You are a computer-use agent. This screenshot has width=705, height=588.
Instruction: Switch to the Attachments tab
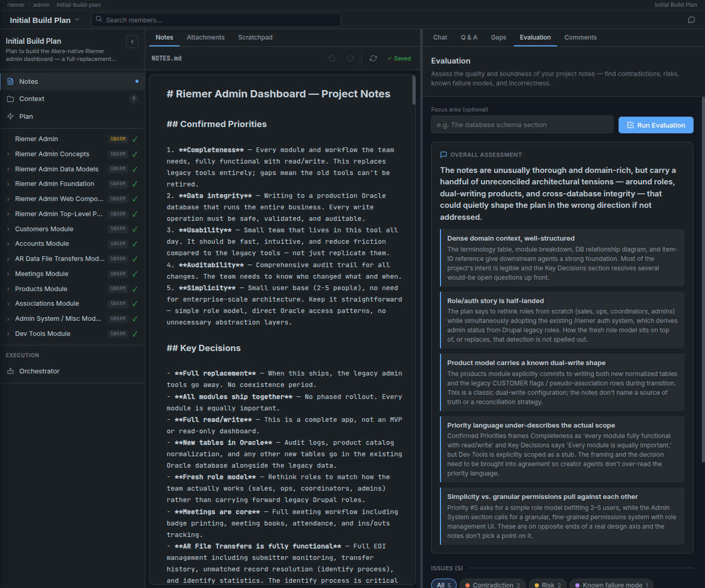point(206,37)
